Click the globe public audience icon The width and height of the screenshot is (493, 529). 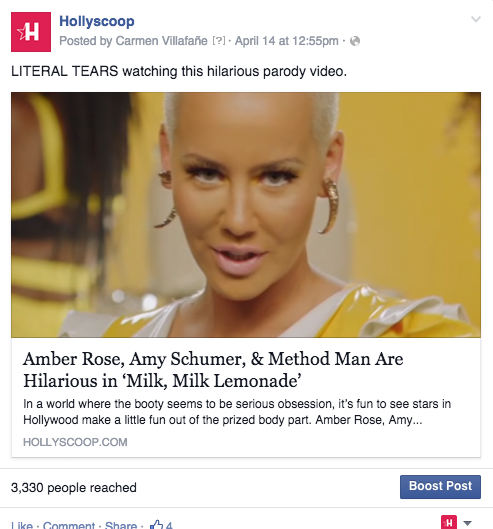click(355, 41)
